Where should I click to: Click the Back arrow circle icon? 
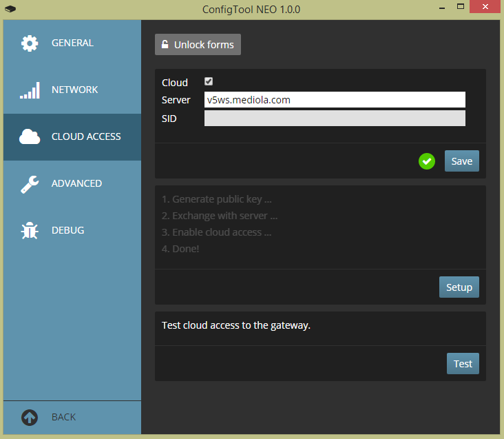pos(30,417)
